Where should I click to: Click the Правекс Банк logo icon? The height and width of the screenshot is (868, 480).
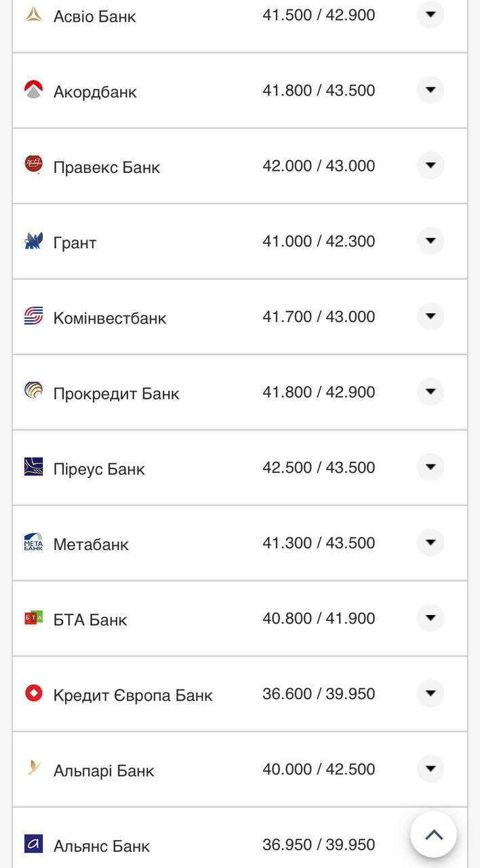[x=33, y=165]
